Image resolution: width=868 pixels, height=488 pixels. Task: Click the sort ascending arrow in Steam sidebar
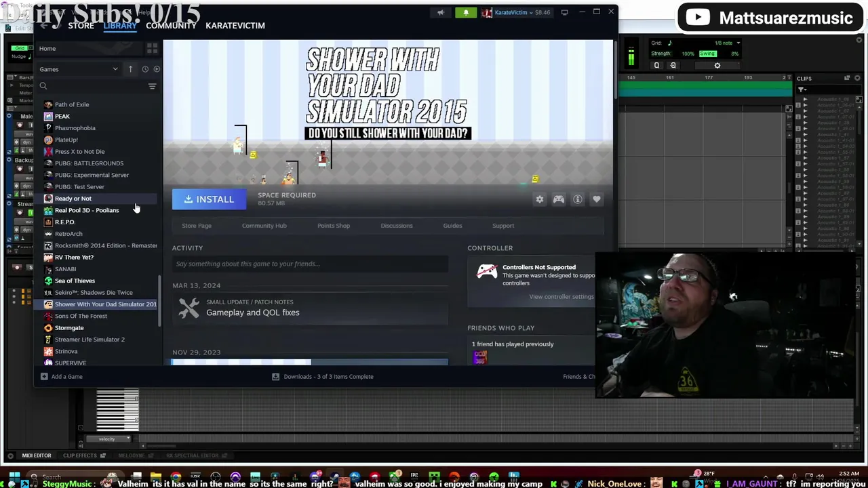point(130,69)
